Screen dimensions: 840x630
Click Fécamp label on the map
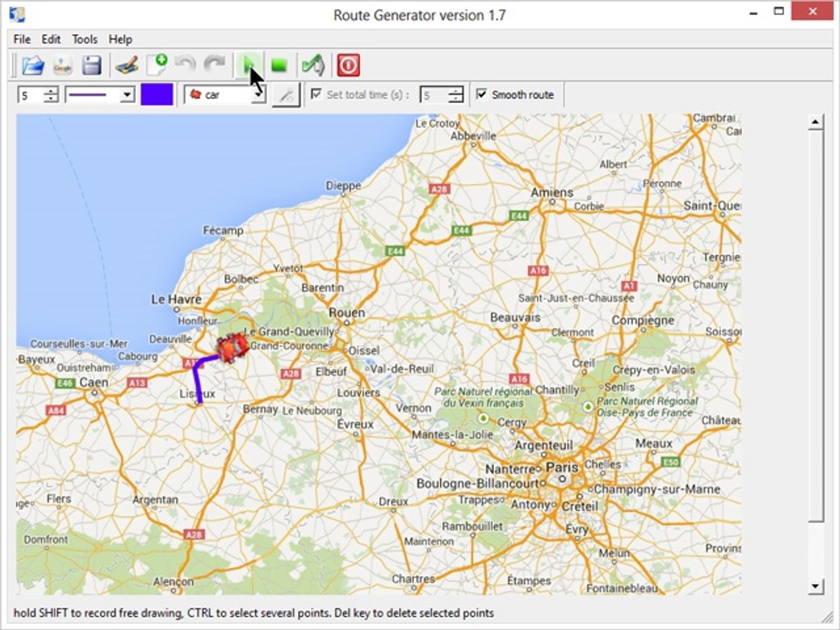(223, 230)
